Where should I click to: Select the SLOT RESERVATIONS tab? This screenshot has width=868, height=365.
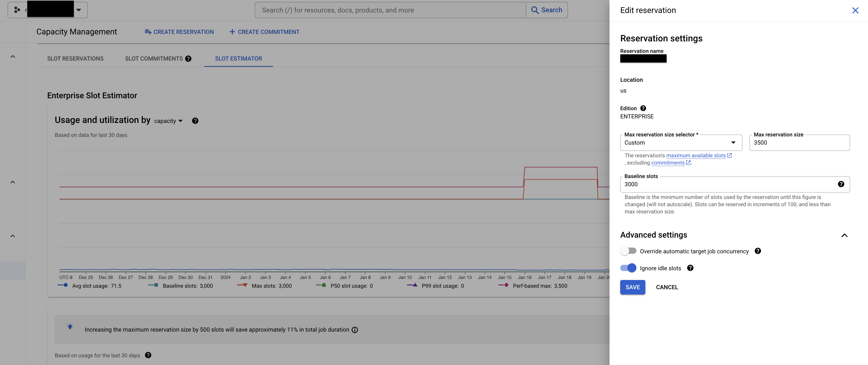(x=75, y=58)
